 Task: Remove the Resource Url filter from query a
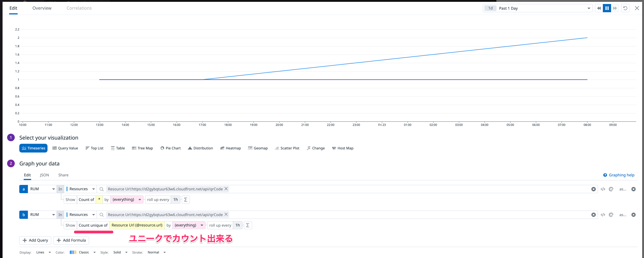coord(226,189)
